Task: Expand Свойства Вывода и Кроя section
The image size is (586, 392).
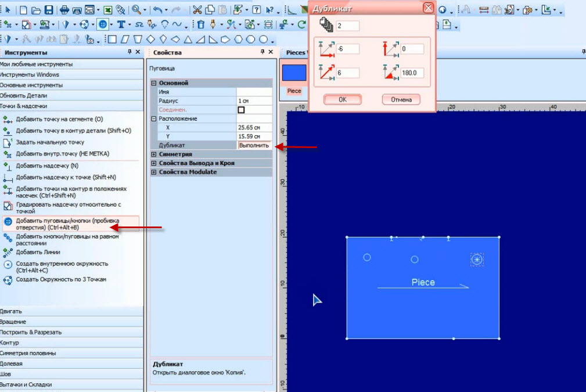Action: coord(153,163)
